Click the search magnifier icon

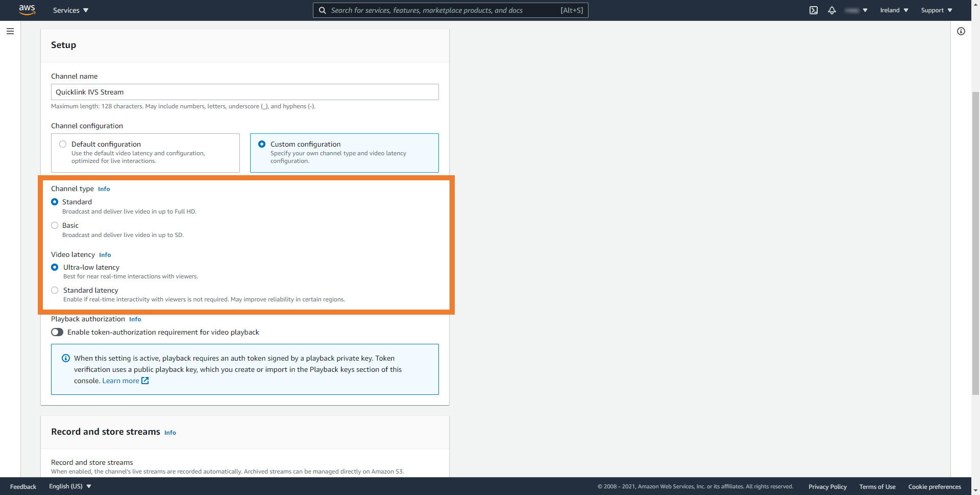tap(323, 10)
